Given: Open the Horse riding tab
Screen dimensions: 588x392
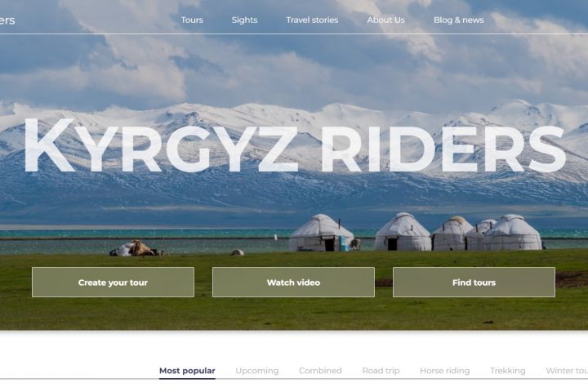Looking at the screenshot, I should [x=445, y=371].
